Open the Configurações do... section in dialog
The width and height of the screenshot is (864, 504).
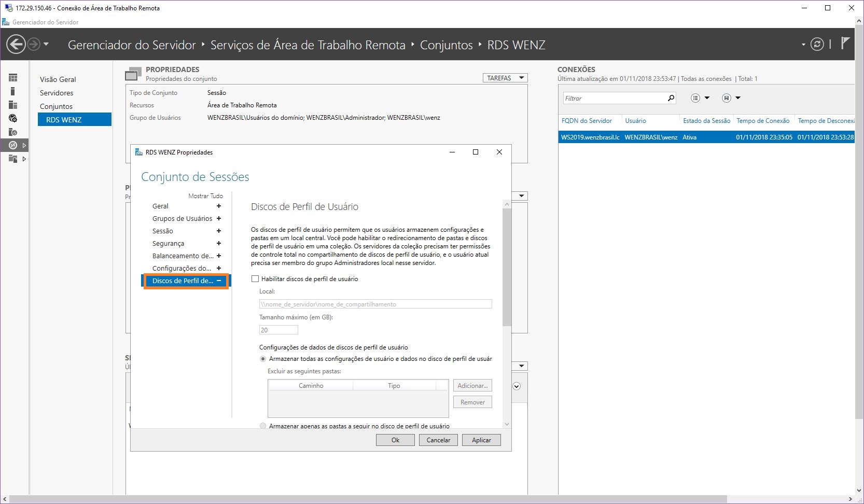tap(182, 268)
